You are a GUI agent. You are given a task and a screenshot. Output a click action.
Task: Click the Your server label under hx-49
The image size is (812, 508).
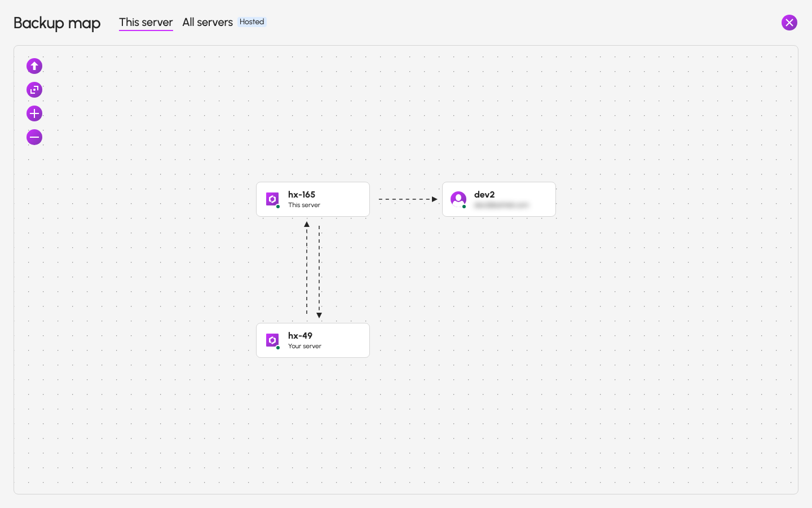(304, 346)
